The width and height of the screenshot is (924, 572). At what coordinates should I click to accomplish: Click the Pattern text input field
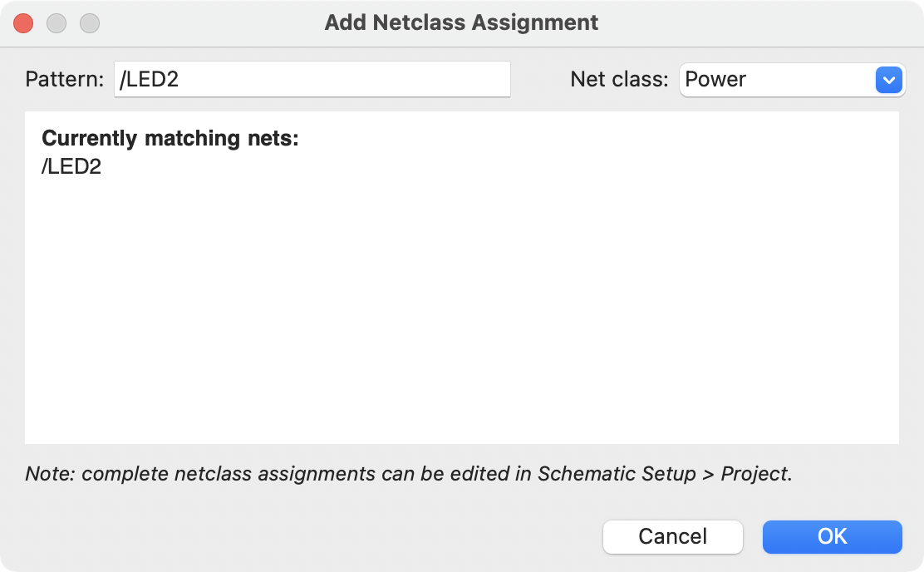(312, 79)
